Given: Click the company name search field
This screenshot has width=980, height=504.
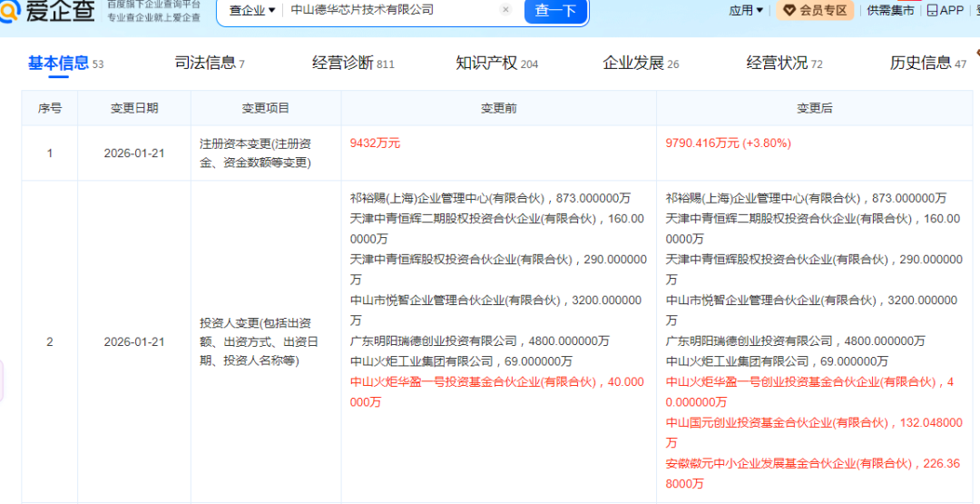Looking at the screenshot, I should 390,10.
